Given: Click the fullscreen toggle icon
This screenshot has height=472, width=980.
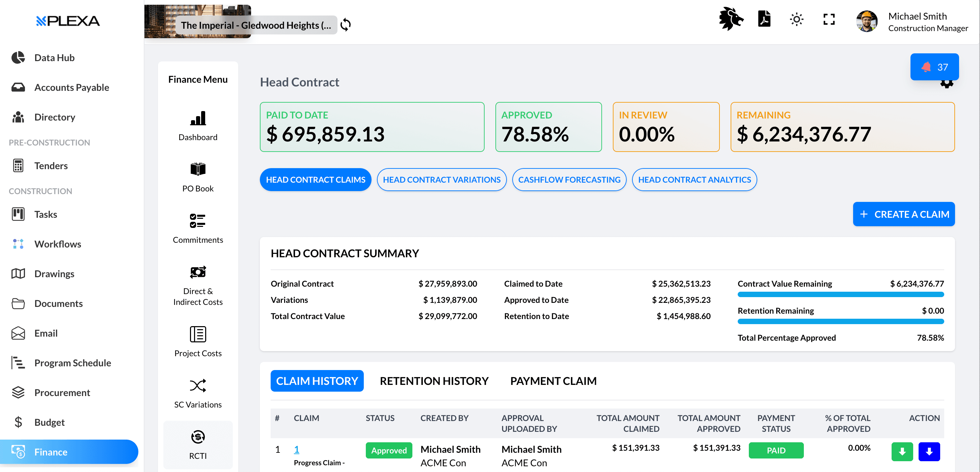Looking at the screenshot, I should point(829,19).
